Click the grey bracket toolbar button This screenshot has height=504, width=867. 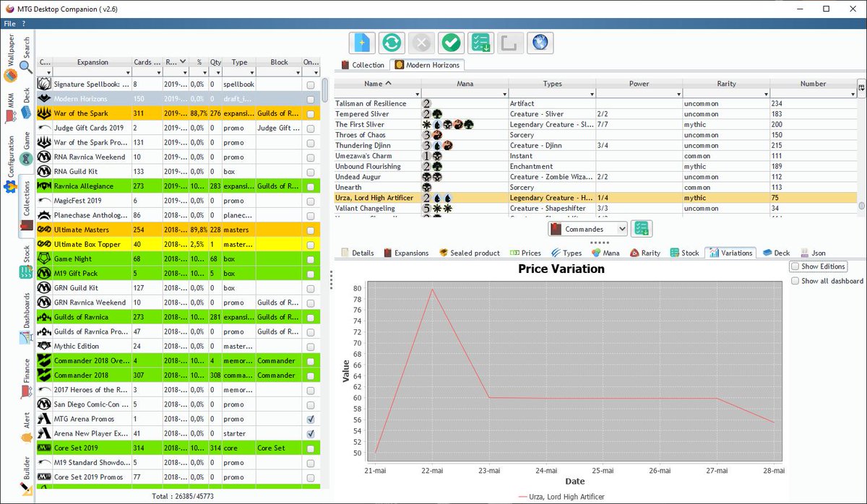click(510, 43)
